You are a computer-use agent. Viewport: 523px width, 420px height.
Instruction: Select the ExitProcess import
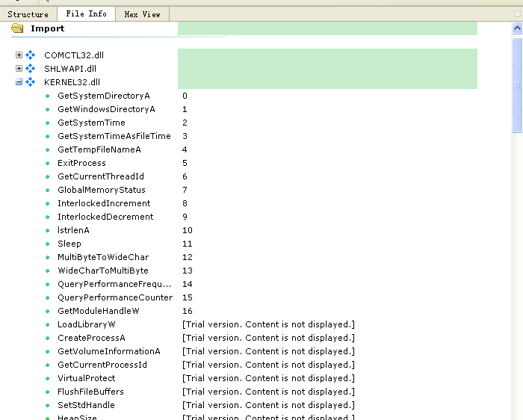[x=81, y=163]
